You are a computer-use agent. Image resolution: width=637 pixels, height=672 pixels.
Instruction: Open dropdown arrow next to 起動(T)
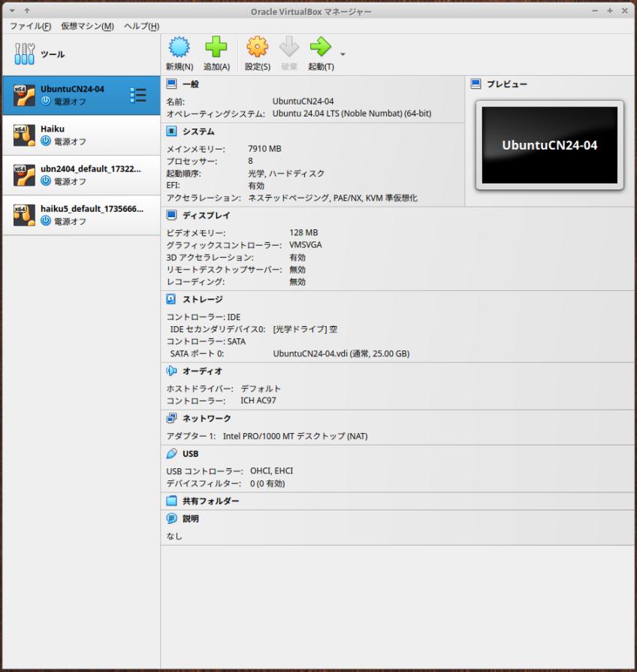[x=343, y=54]
